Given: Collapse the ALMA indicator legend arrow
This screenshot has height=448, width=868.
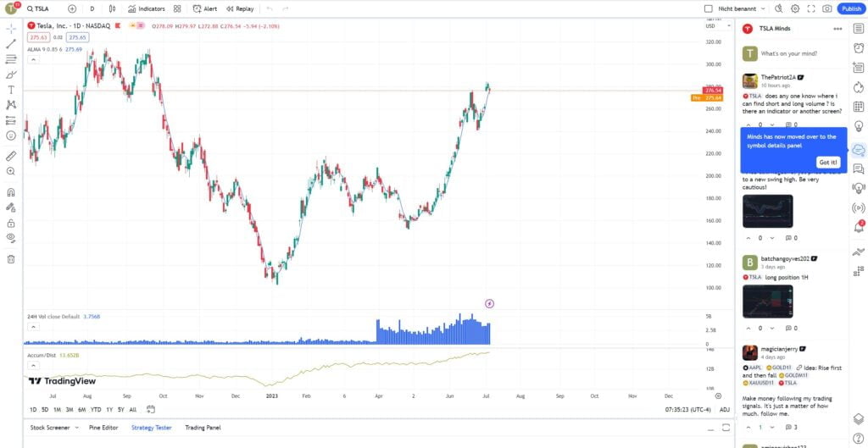Looking at the screenshot, I should pos(33,59).
